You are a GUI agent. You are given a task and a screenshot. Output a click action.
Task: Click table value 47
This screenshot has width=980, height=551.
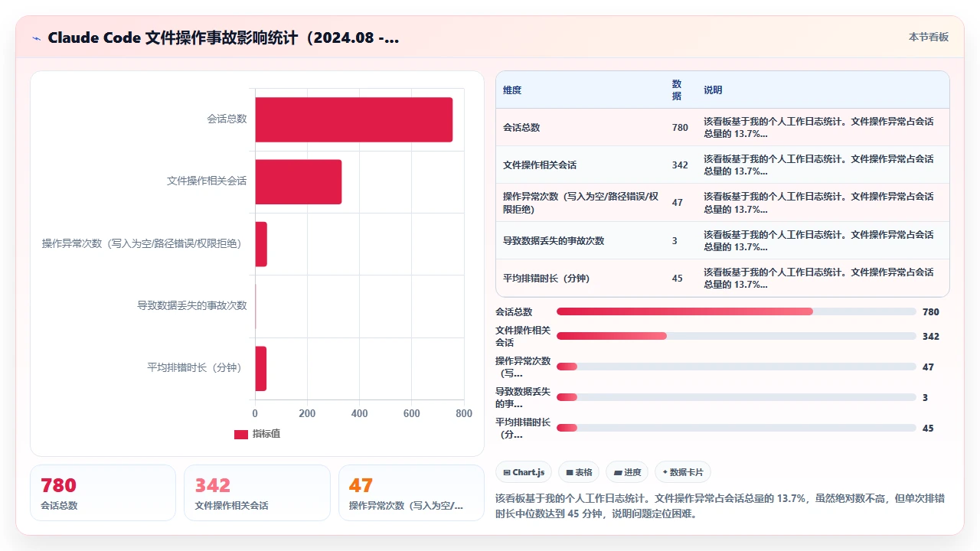[x=677, y=203]
